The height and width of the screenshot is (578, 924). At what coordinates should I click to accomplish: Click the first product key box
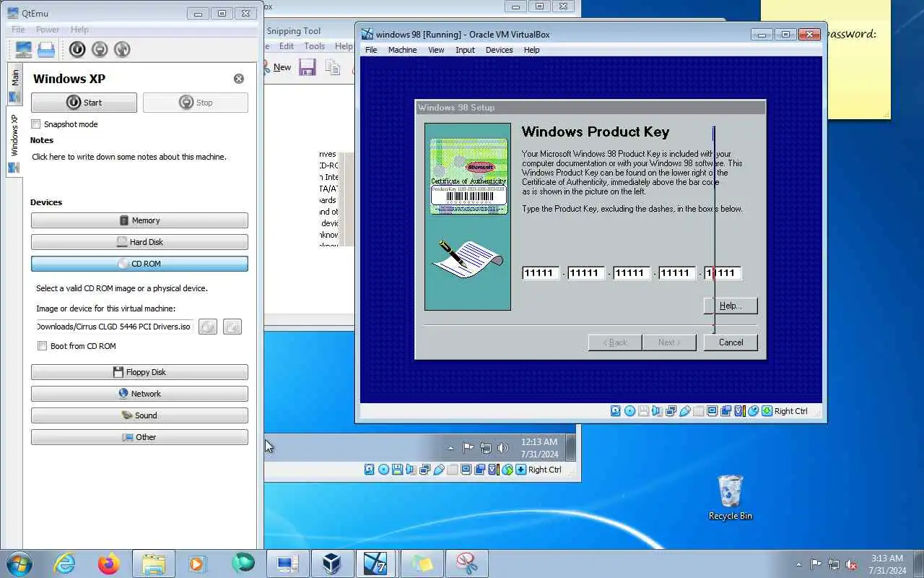(x=540, y=273)
